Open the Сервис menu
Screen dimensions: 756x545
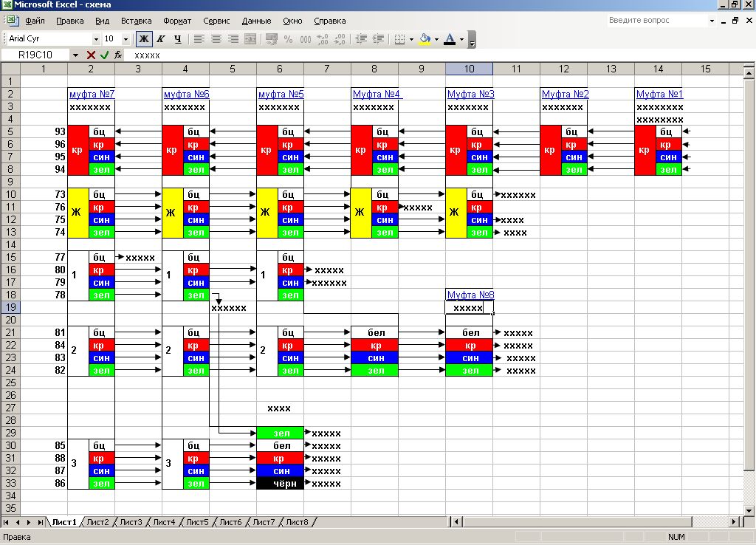coord(216,21)
